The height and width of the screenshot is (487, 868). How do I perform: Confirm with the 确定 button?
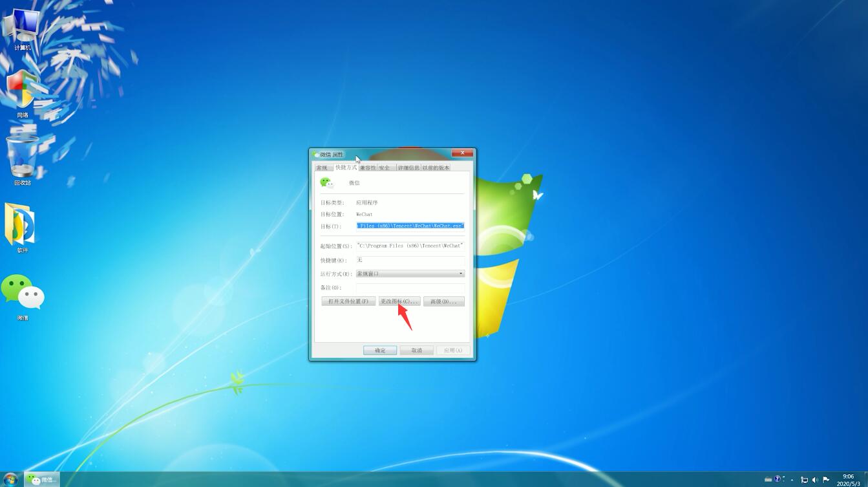click(380, 350)
